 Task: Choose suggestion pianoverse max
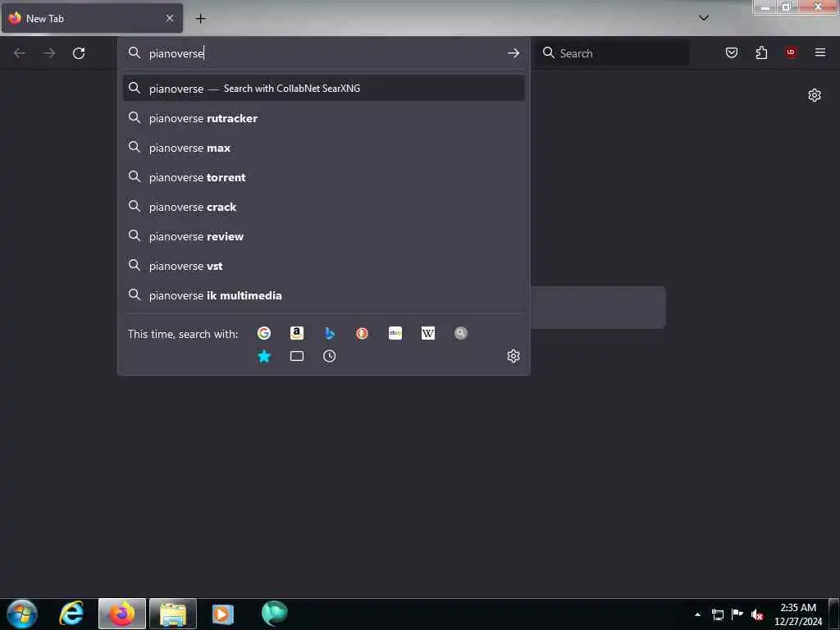click(323, 148)
